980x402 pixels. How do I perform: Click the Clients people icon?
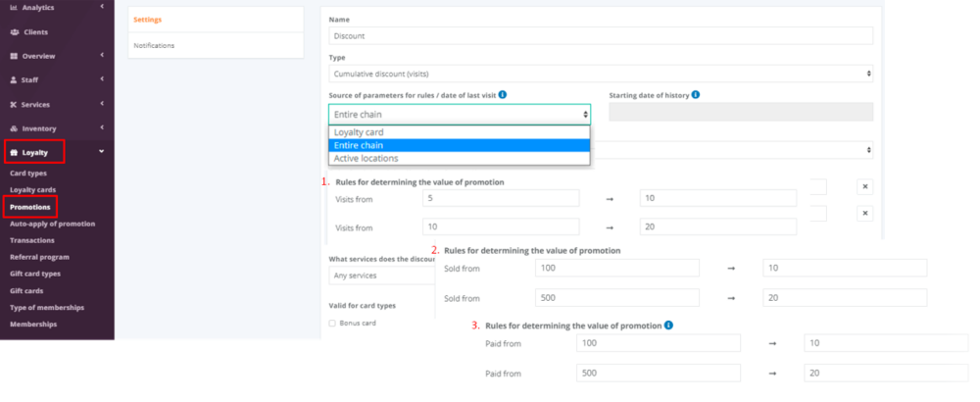14,32
